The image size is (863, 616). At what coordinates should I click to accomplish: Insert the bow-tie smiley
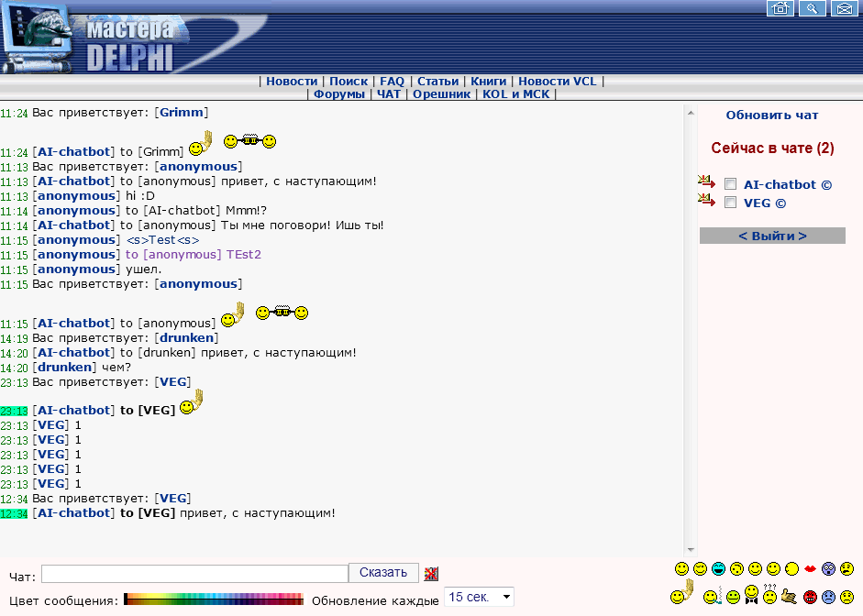point(751,596)
